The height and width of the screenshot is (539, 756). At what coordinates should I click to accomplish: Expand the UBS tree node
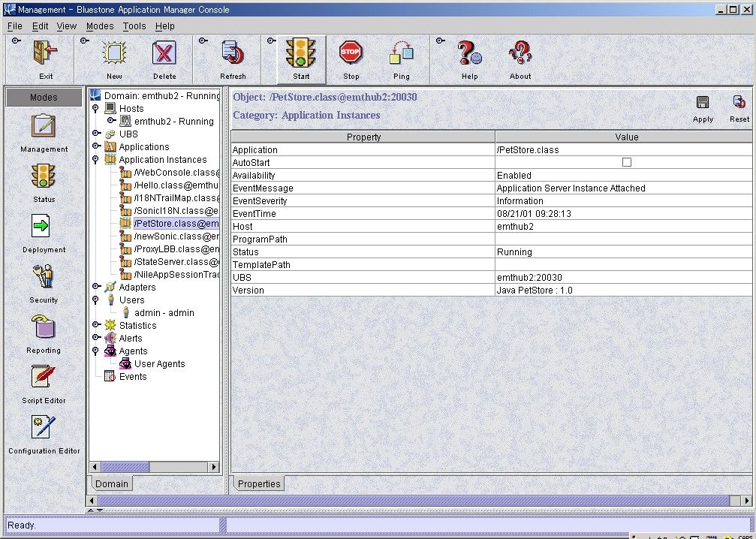pyautogui.click(x=96, y=134)
